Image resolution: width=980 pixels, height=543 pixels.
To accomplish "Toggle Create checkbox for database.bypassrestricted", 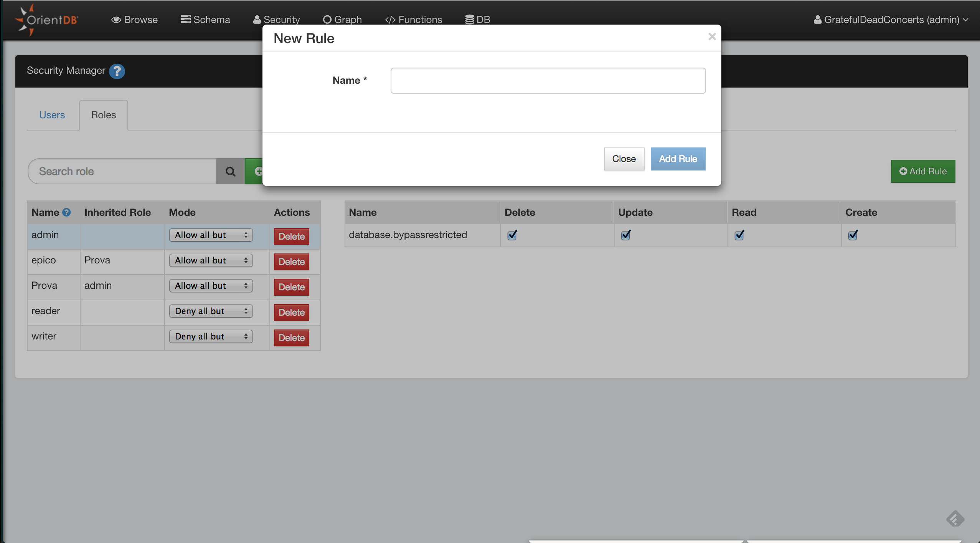I will click(853, 235).
